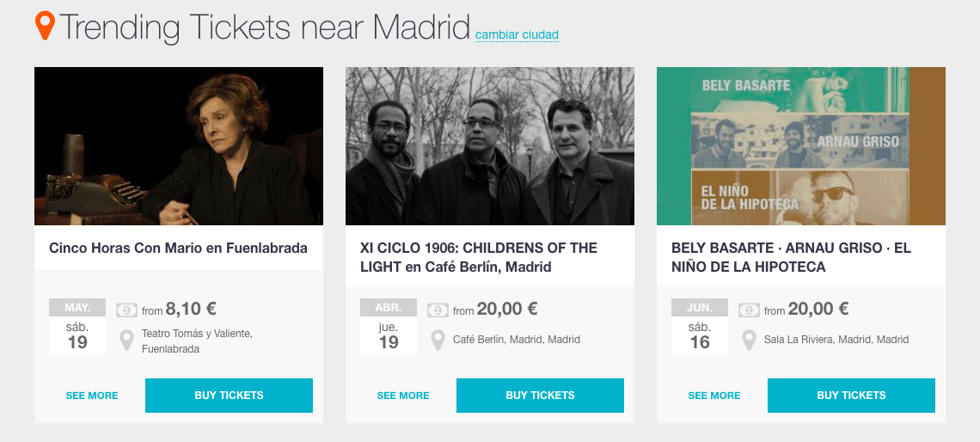Buy tickets for Childrens of the Light
The image size is (980, 442).
click(540, 396)
